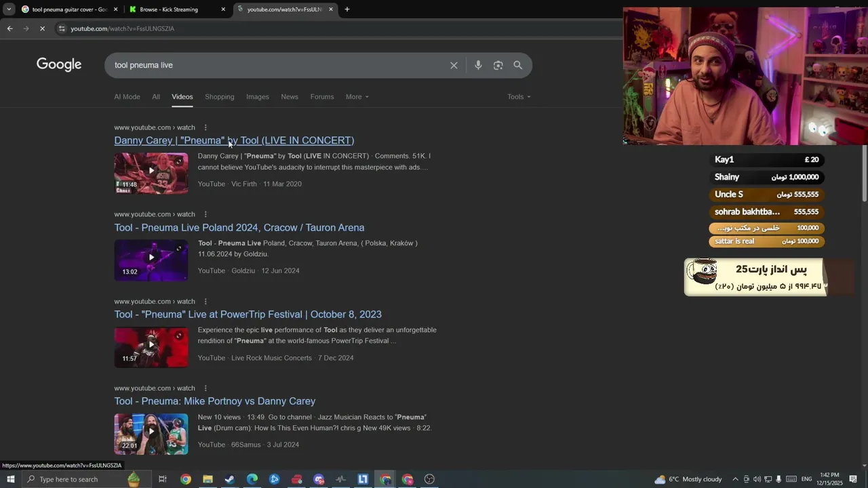Stop page loading with X button
The height and width of the screenshot is (488, 868).
[x=42, y=28]
